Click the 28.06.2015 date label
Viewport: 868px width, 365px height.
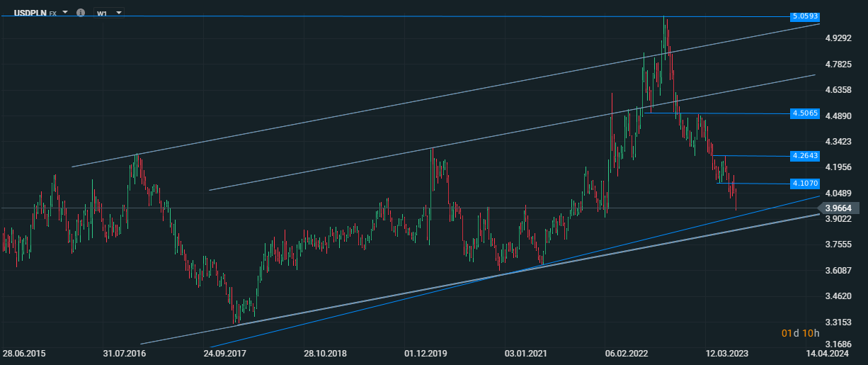tap(23, 352)
